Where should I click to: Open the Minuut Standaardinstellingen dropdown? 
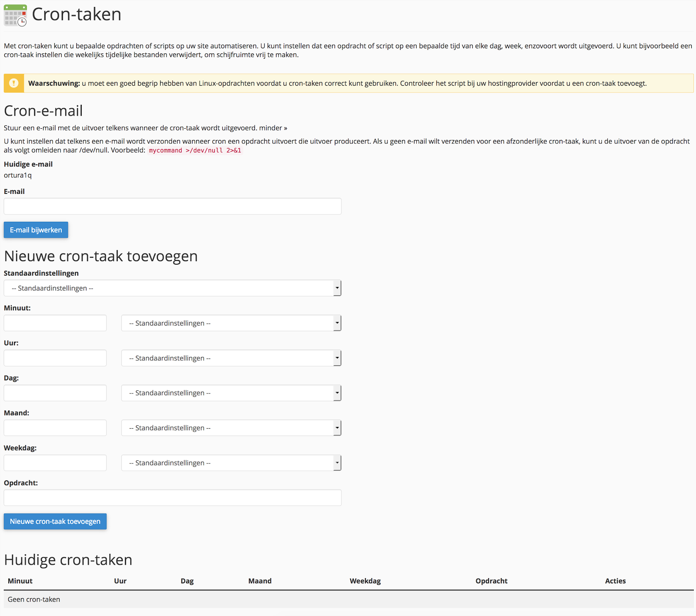(231, 323)
